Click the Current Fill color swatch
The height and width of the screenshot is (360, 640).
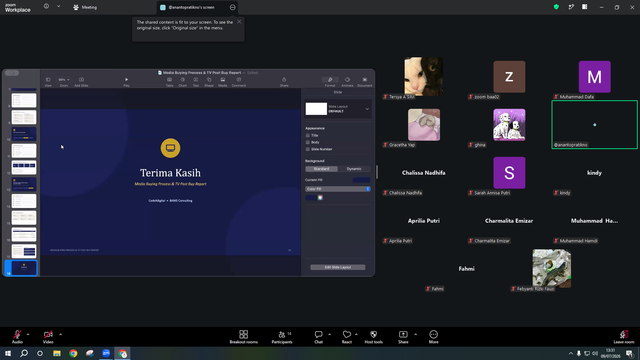[x=361, y=180]
